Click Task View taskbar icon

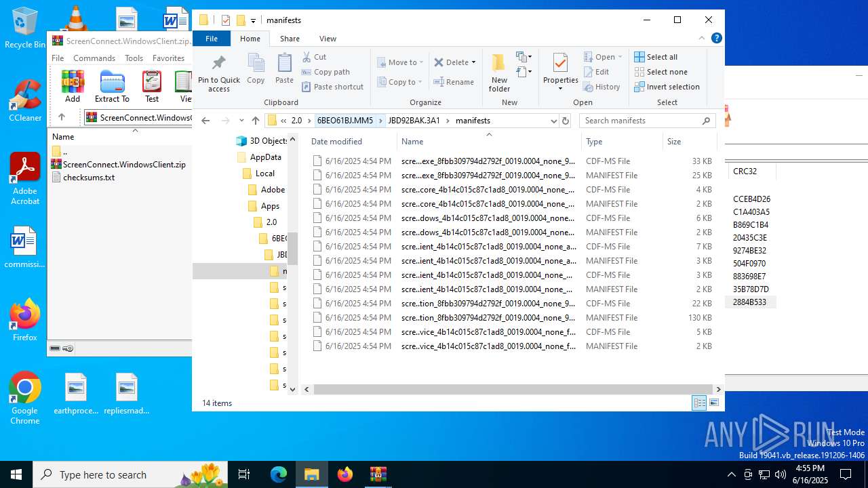(245, 474)
